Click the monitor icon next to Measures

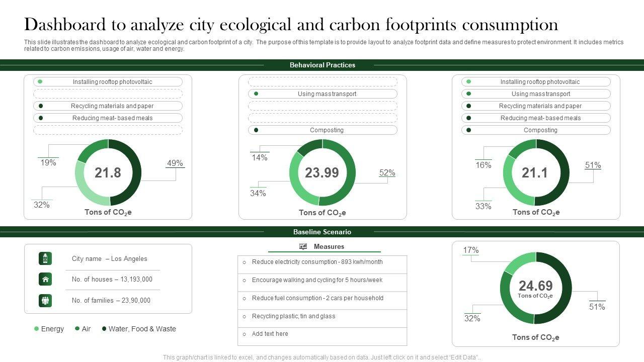(x=303, y=246)
